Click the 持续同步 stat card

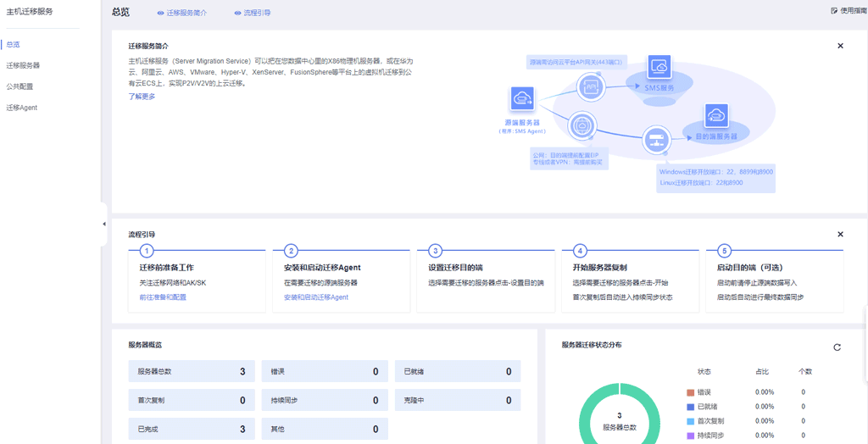[325, 400]
